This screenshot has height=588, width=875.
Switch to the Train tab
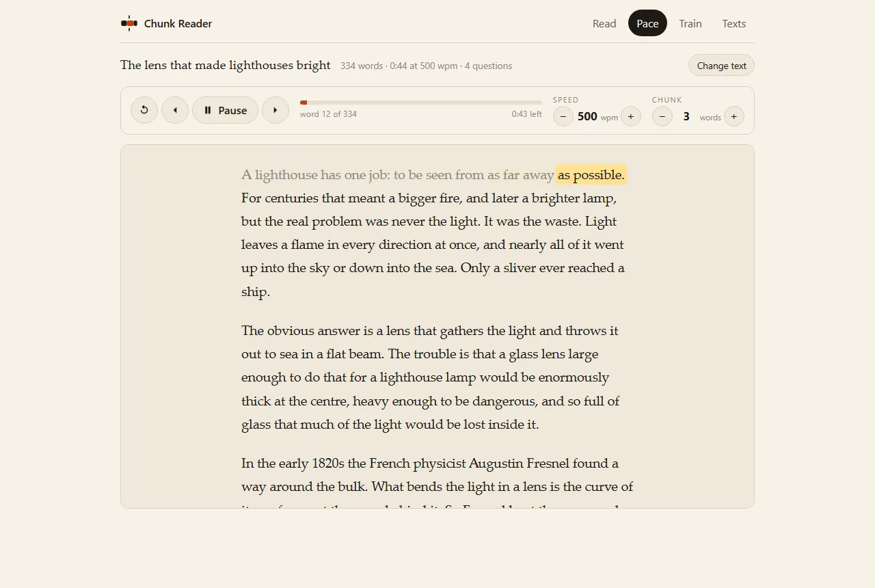click(x=690, y=23)
